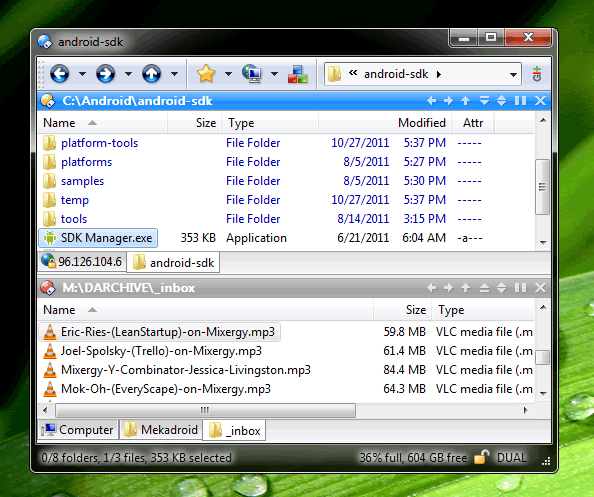
Task: Click the colored blocks layout icon
Action: pyautogui.click(x=297, y=74)
